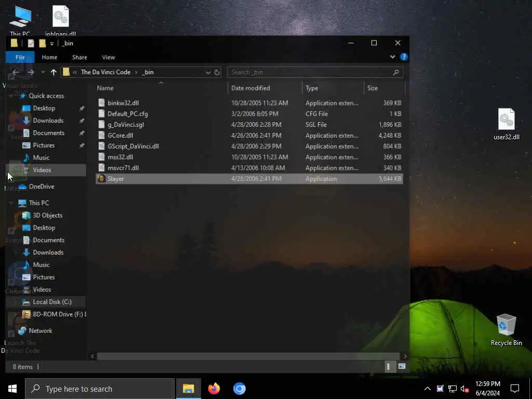Open pinned Documents in Quick access
The image size is (532, 399).
tap(48, 133)
